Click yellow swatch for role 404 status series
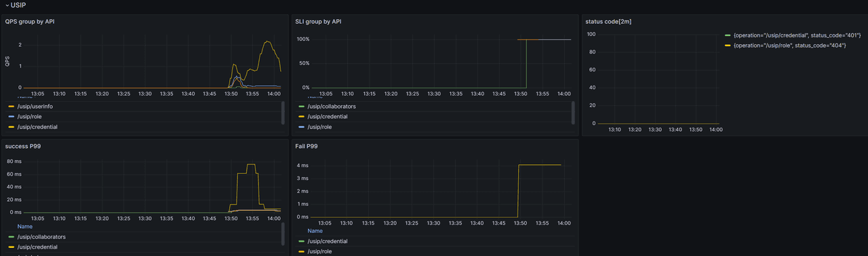868x256 pixels. pos(728,45)
